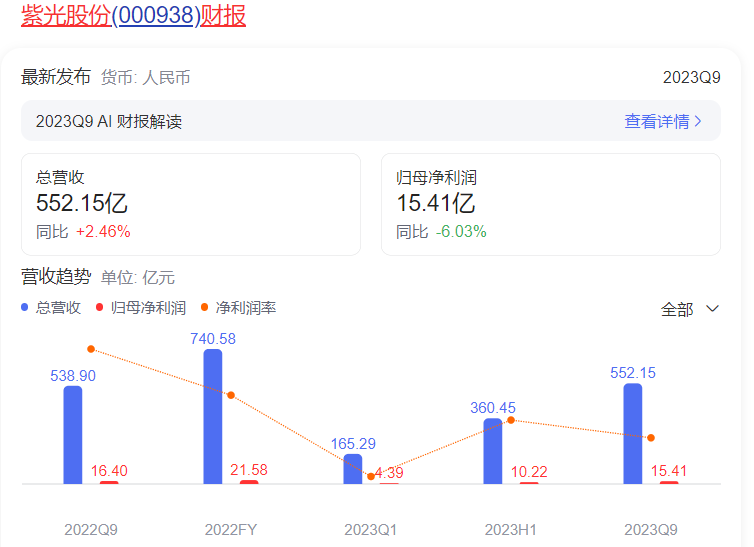Click the 2023Q9 period label at top right
This screenshot has height=547, width=754.
point(691,77)
